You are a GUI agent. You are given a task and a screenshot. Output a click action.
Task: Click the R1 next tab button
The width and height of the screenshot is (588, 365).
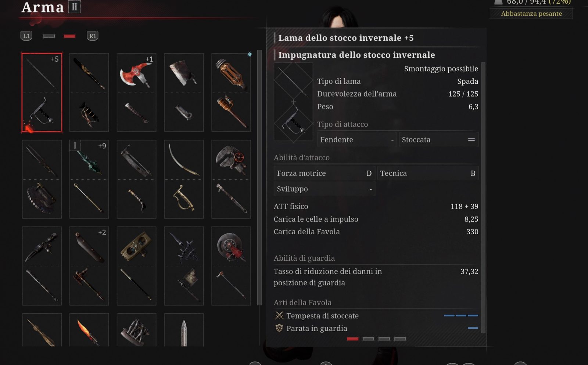click(93, 36)
